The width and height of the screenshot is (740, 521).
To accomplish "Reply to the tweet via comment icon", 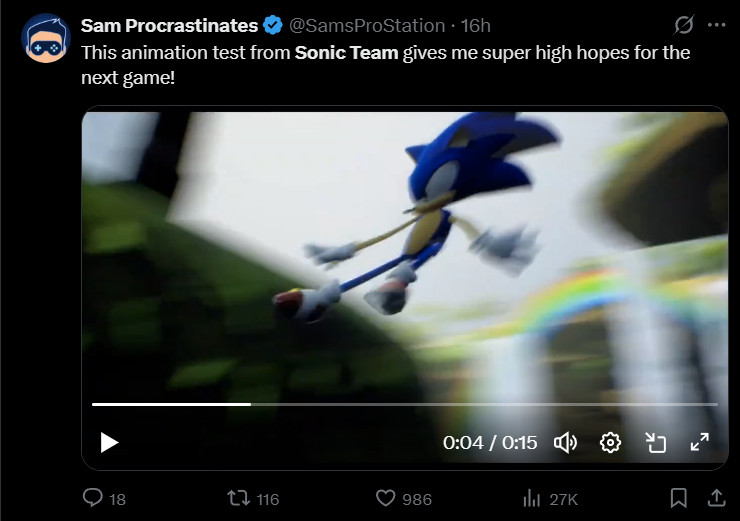I will tap(92, 497).
